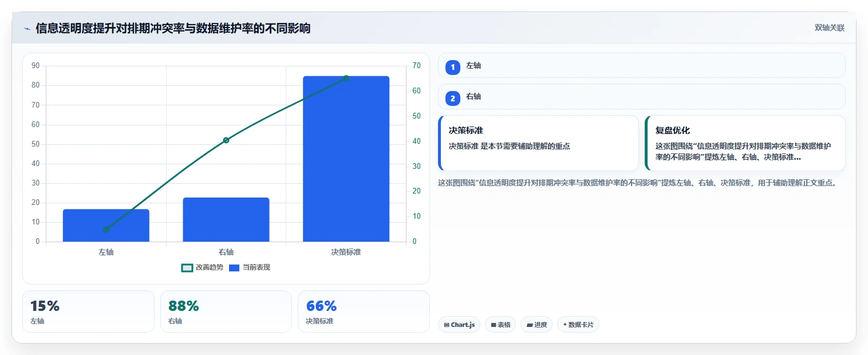Click the number 1 badge
868x355 pixels.
(452, 68)
